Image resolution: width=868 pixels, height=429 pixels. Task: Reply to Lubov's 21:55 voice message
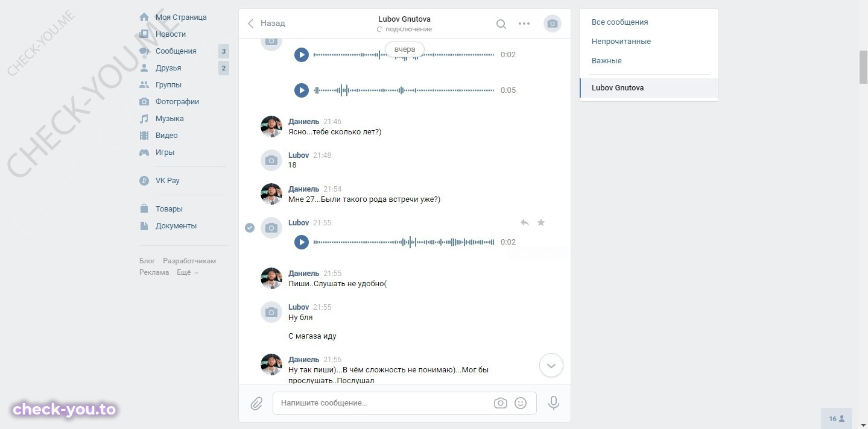525,223
